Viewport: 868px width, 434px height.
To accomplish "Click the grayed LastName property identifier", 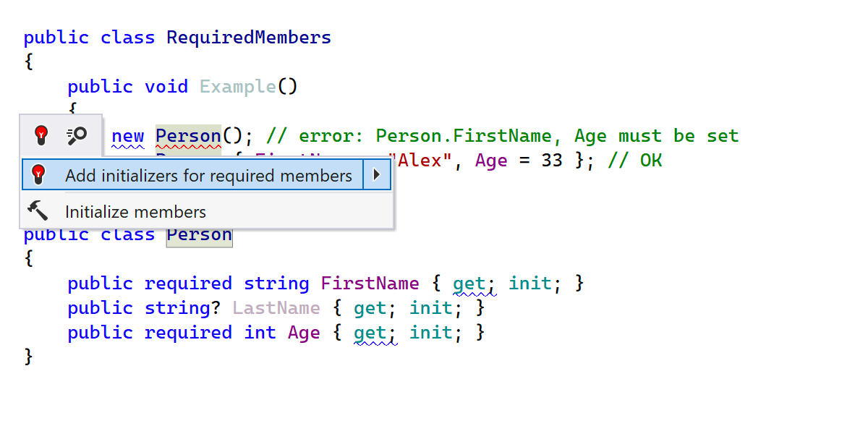I will 276,308.
